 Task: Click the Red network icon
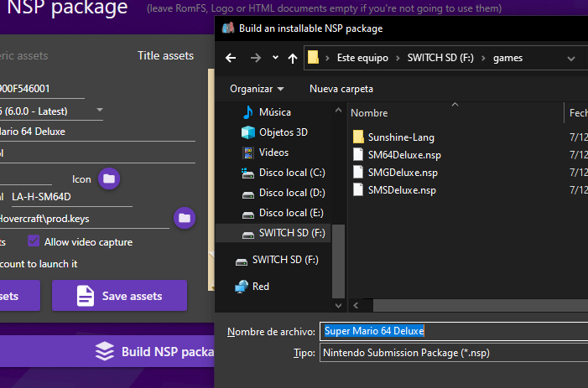coord(241,287)
